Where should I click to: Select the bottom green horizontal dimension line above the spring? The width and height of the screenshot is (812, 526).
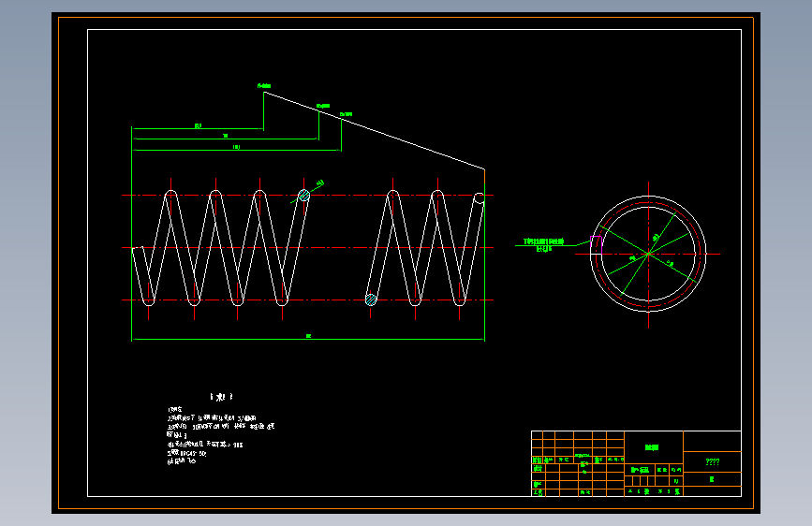tap(236, 150)
